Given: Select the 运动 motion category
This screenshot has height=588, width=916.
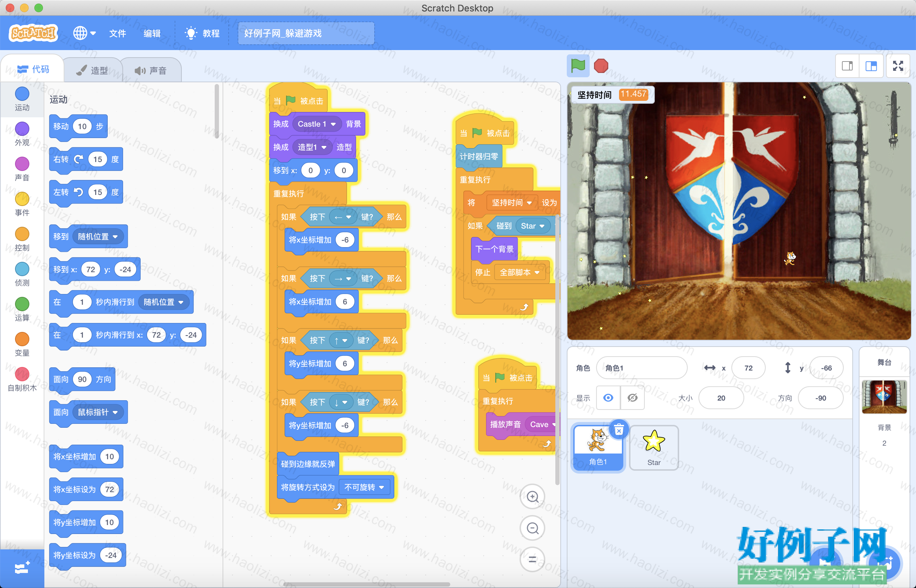Looking at the screenshot, I should (22, 99).
